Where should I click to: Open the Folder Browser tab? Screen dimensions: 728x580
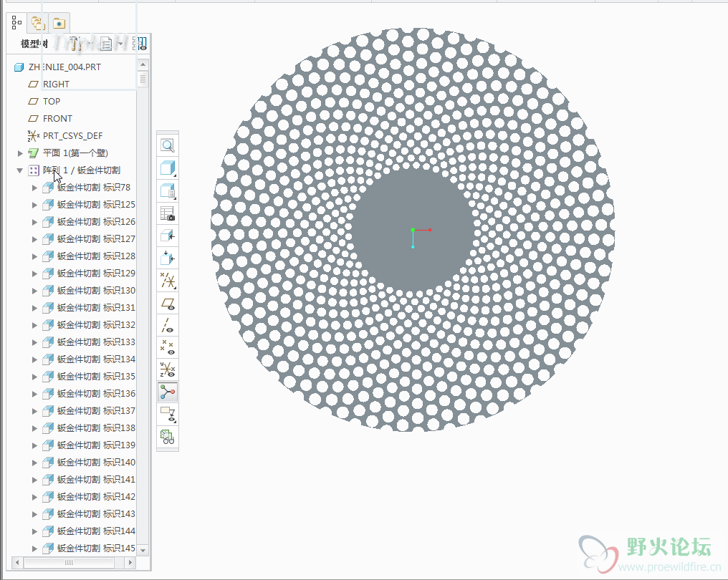coord(37,23)
